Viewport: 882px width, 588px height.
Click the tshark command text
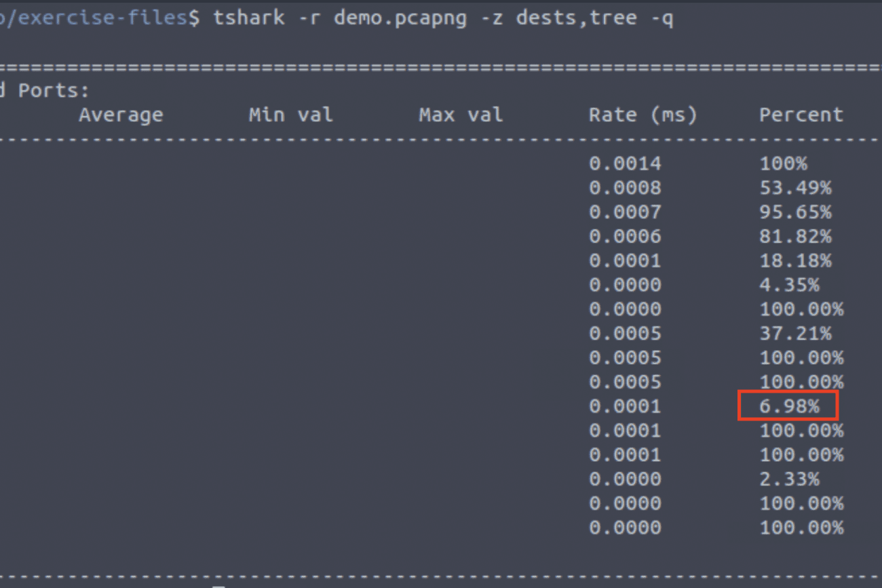click(248, 18)
